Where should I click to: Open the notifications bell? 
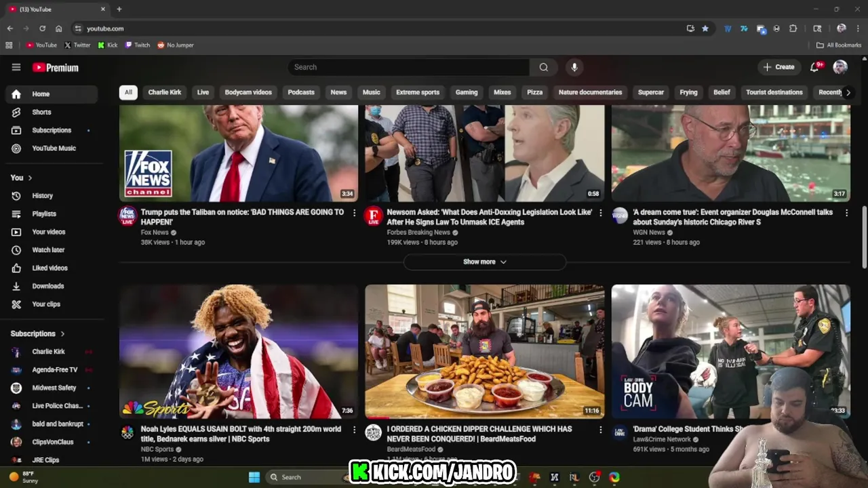point(815,67)
